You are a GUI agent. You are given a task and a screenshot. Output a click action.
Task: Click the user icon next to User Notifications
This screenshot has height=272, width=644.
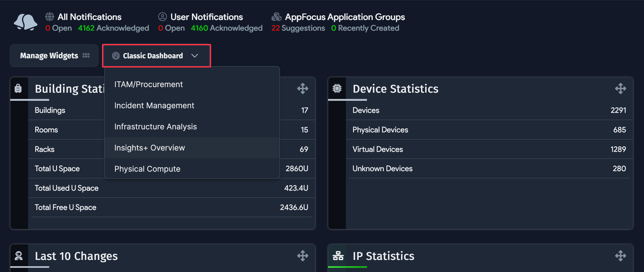tap(162, 16)
